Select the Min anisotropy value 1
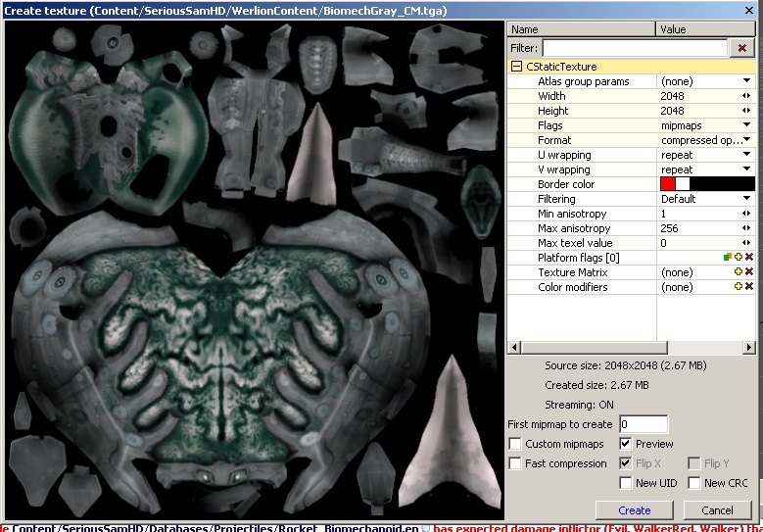The height and width of the screenshot is (532, 763). [x=663, y=214]
